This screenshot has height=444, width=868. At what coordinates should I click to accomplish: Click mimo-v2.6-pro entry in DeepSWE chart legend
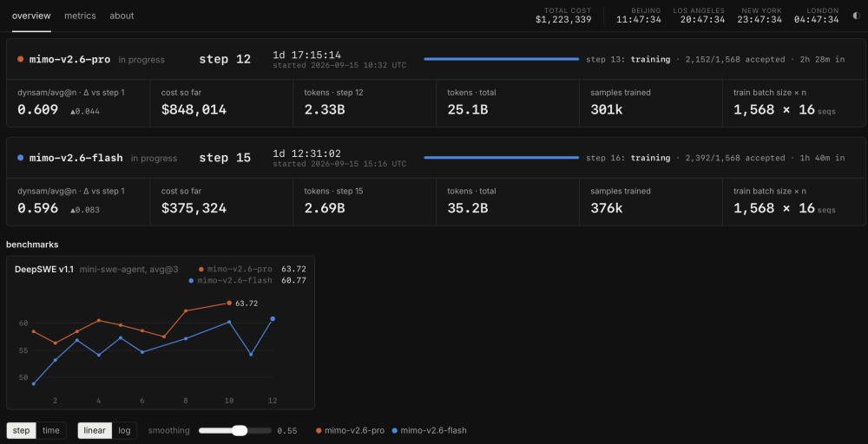click(x=235, y=269)
